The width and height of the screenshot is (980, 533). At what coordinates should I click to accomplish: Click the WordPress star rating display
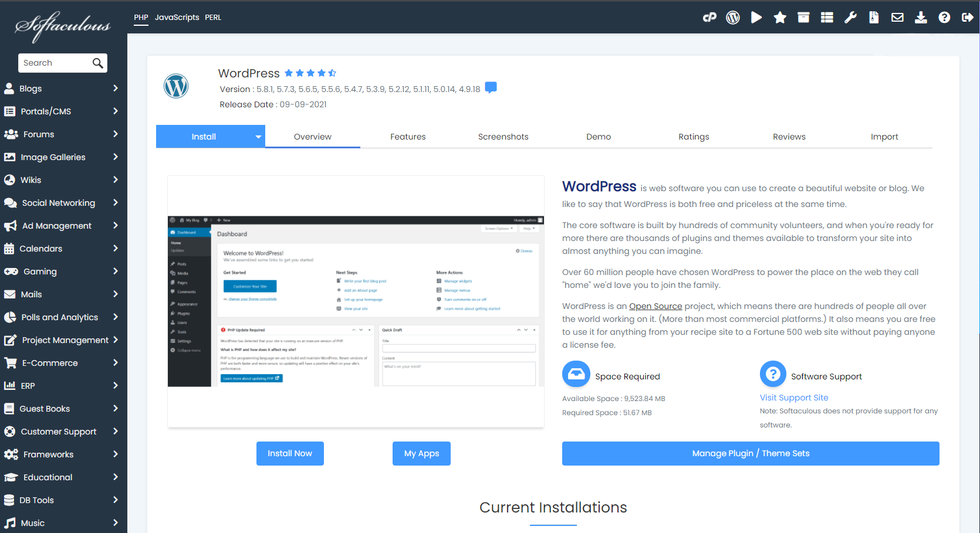coord(310,73)
